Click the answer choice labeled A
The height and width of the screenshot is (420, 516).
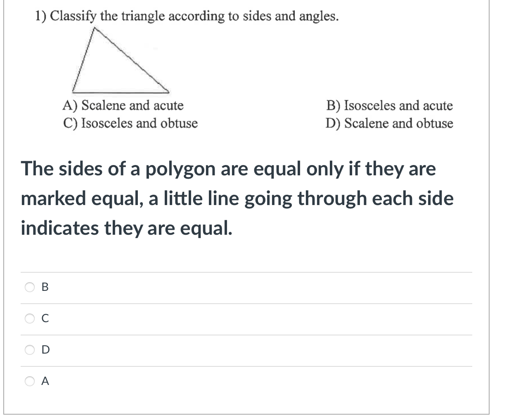[45, 382]
